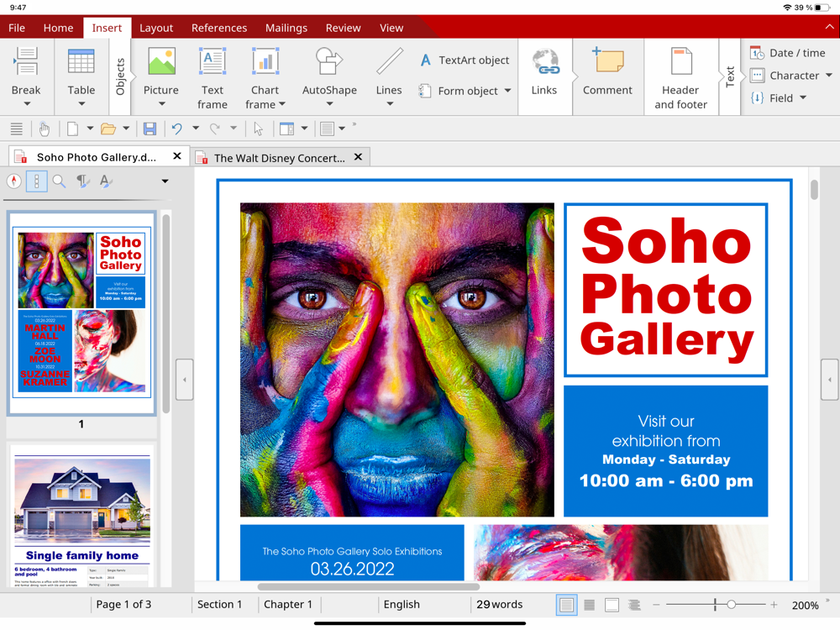Click the Undo arrow icon
The height and width of the screenshot is (630, 840).
[176, 129]
